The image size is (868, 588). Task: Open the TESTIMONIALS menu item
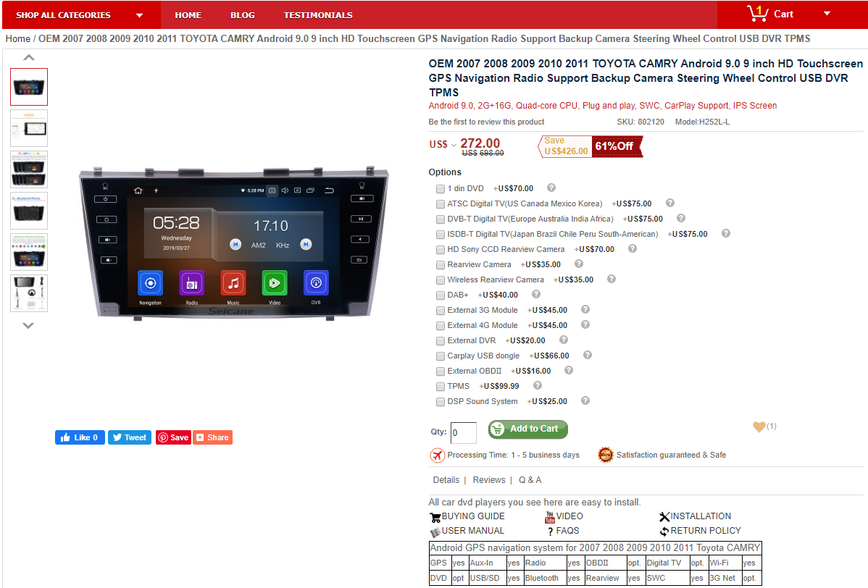[x=318, y=15]
